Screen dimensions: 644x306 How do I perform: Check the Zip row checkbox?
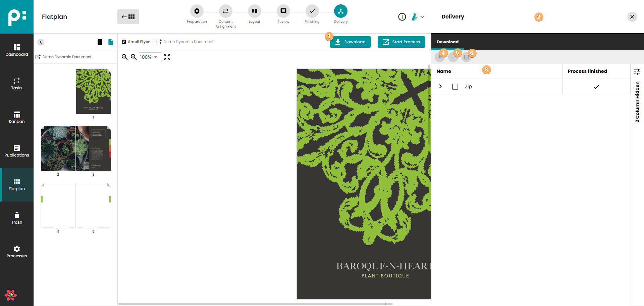tap(455, 87)
